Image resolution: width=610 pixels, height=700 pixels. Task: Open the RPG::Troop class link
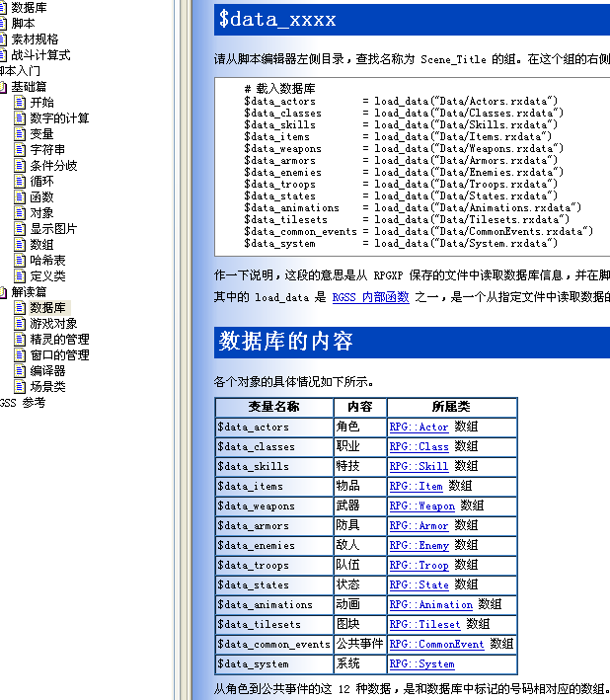419,565
